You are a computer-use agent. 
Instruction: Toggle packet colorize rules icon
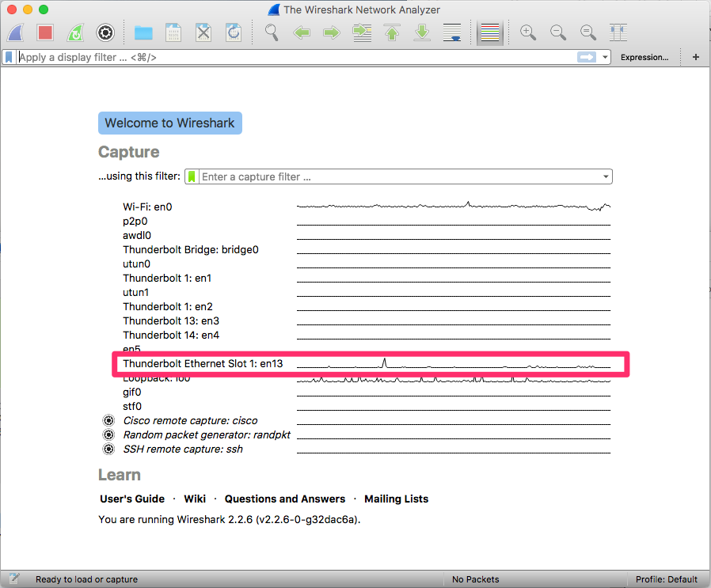[x=490, y=32]
